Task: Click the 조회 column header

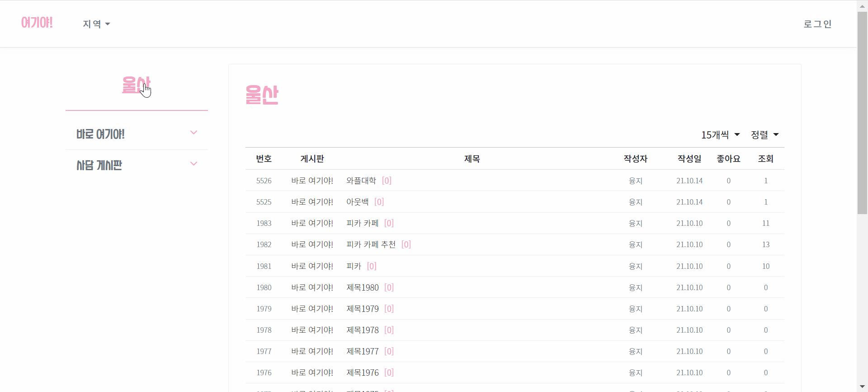Action: point(766,159)
